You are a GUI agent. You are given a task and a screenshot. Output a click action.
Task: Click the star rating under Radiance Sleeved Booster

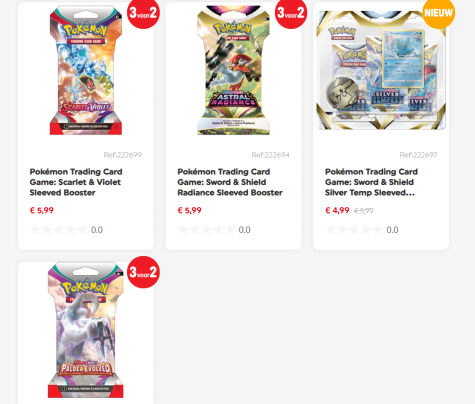tap(206, 230)
